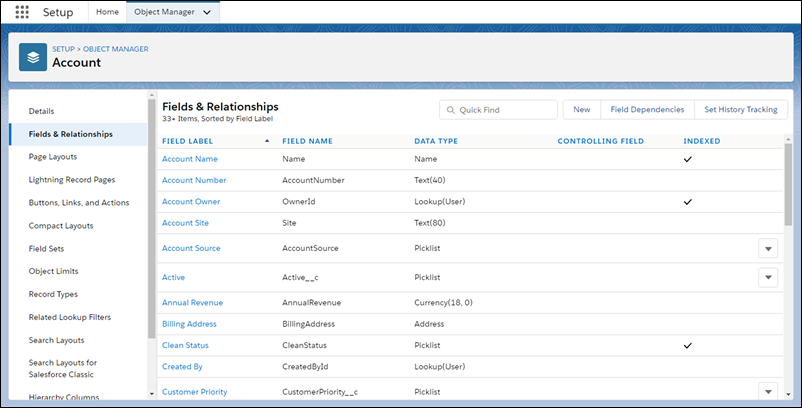
Task: Switch to the Home tab
Action: tap(107, 12)
